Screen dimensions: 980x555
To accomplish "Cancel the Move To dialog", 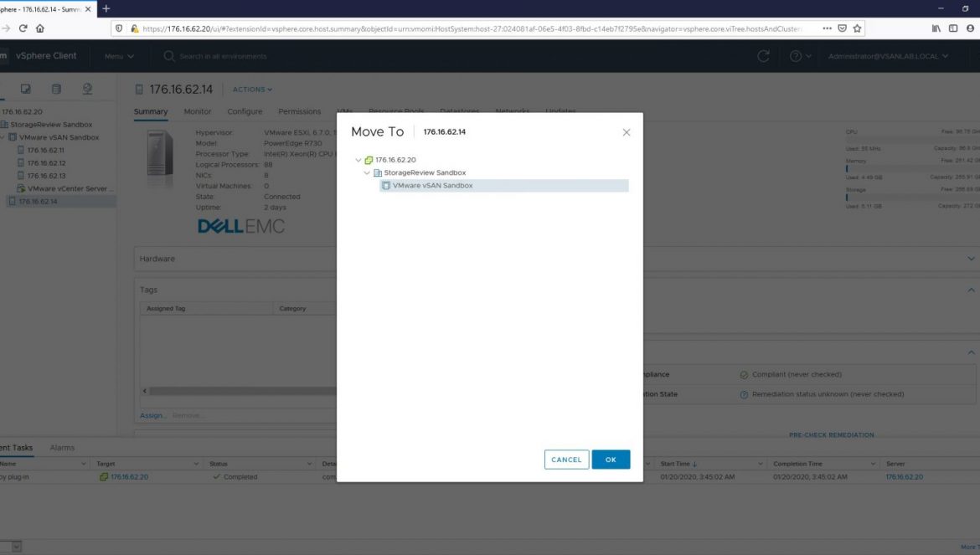I will pos(566,460).
